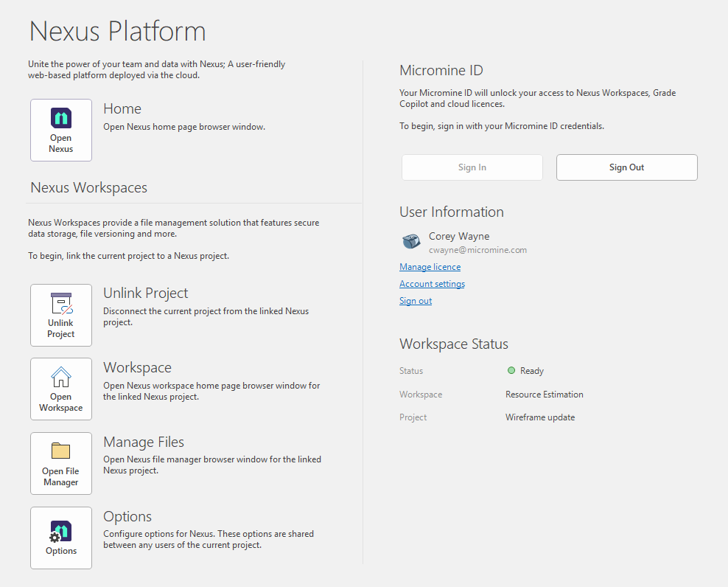Open Nexus home page tile
Viewport: 728px width, 587px height.
(61, 130)
